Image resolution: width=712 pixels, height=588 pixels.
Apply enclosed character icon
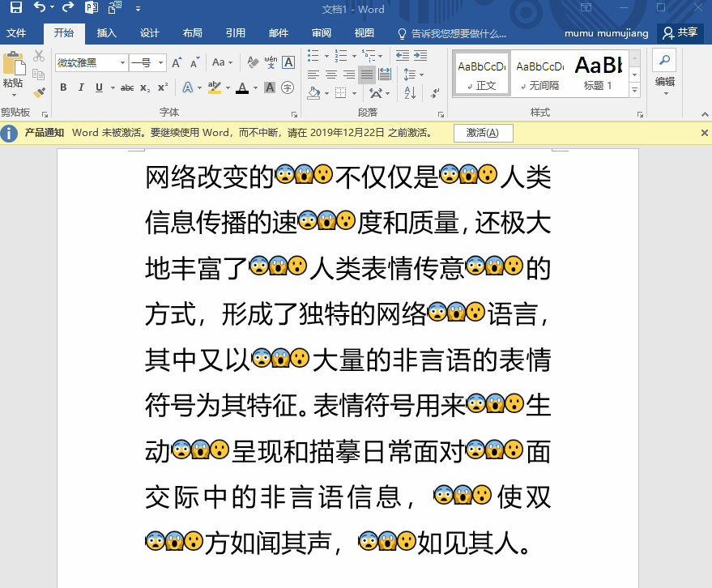(288, 87)
